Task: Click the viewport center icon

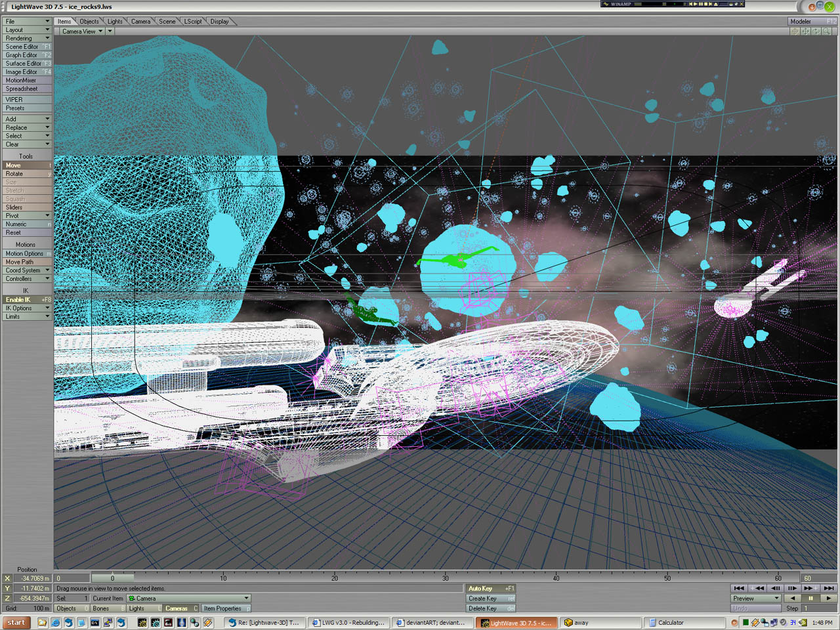Action: click(795, 31)
